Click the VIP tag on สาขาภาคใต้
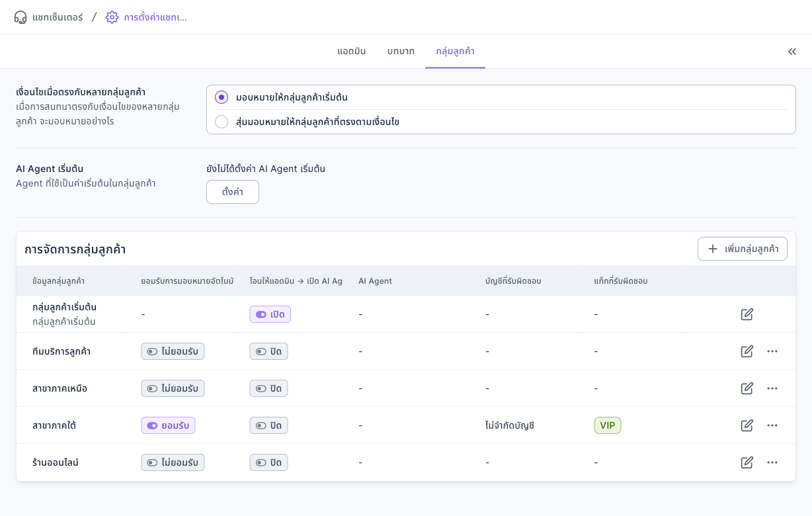The height and width of the screenshot is (516, 812). (x=608, y=425)
